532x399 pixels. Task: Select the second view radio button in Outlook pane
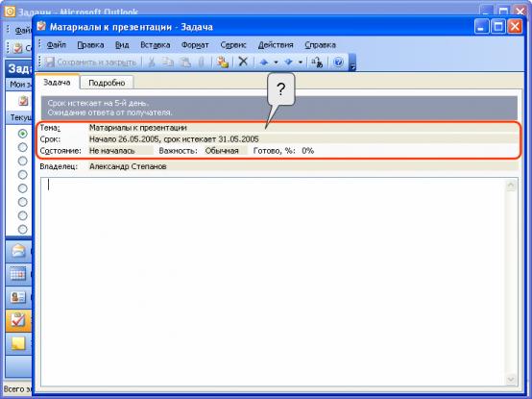(x=23, y=147)
